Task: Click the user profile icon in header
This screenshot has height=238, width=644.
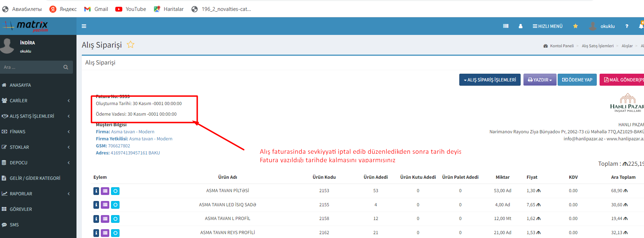Action: [x=520, y=26]
